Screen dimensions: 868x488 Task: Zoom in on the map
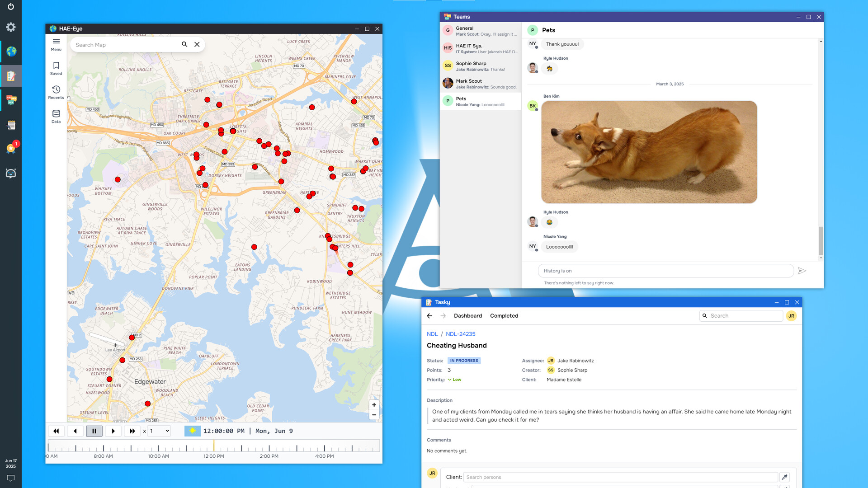(x=374, y=405)
